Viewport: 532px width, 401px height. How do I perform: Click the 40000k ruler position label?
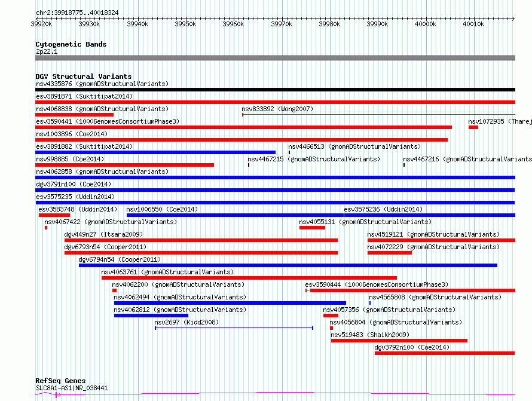tap(426, 24)
